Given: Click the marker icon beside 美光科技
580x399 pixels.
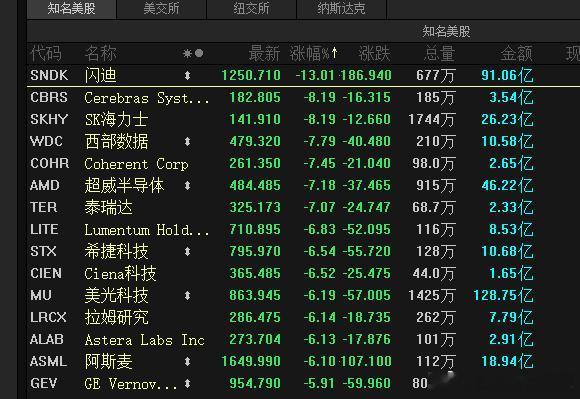Looking at the screenshot, I should pos(188,295).
